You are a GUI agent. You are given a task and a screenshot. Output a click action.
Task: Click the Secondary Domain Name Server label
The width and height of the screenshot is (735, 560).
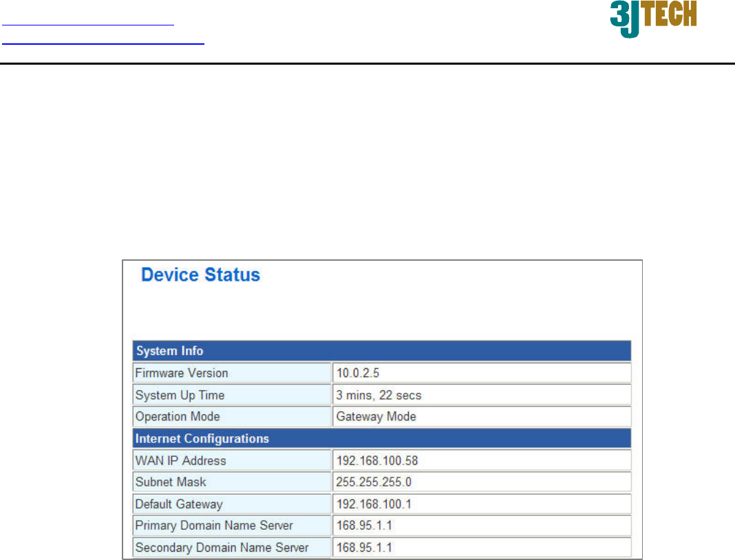coord(222,548)
